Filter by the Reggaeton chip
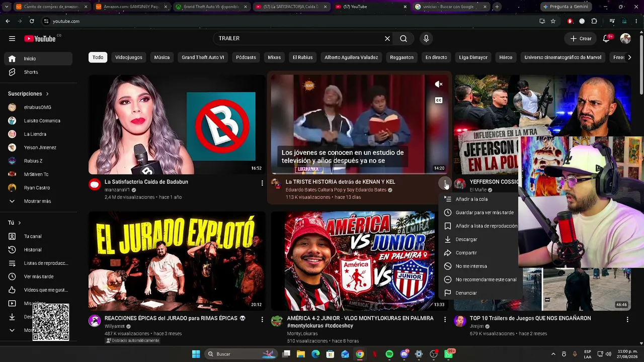 click(x=401, y=57)
